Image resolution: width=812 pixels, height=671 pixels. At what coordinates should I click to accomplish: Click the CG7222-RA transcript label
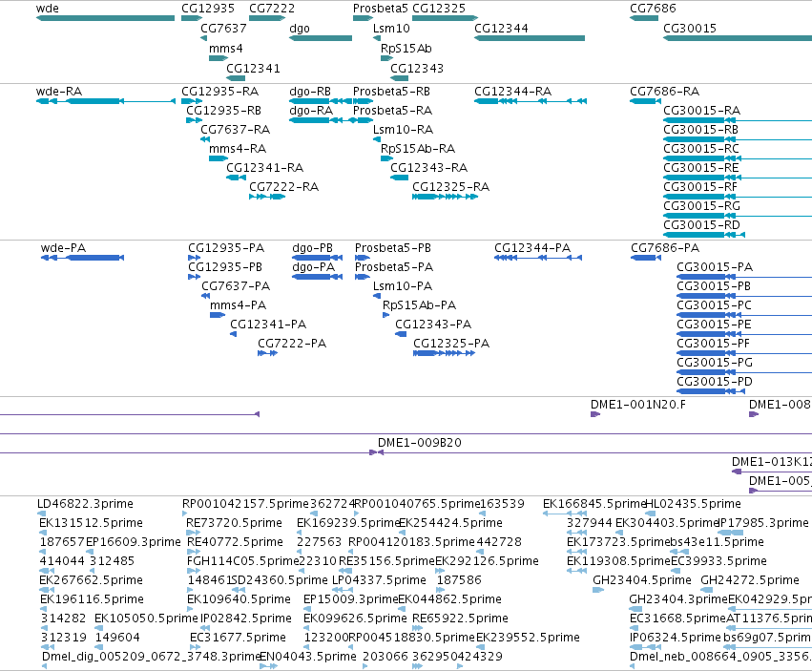tap(283, 186)
